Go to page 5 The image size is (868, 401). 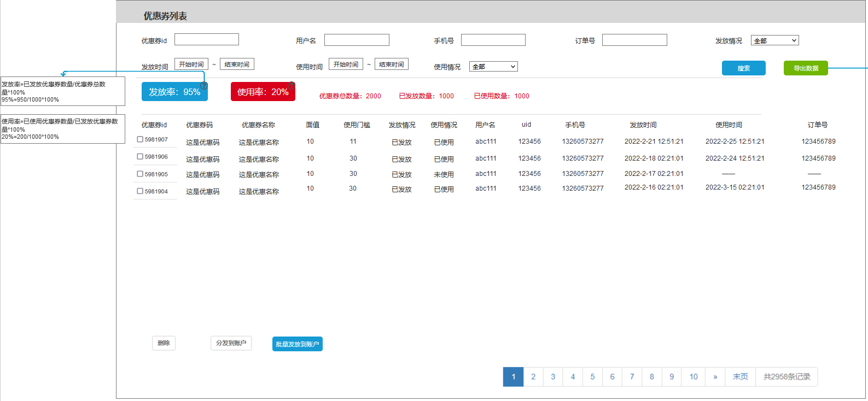pyautogui.click(x=592, y=377)
